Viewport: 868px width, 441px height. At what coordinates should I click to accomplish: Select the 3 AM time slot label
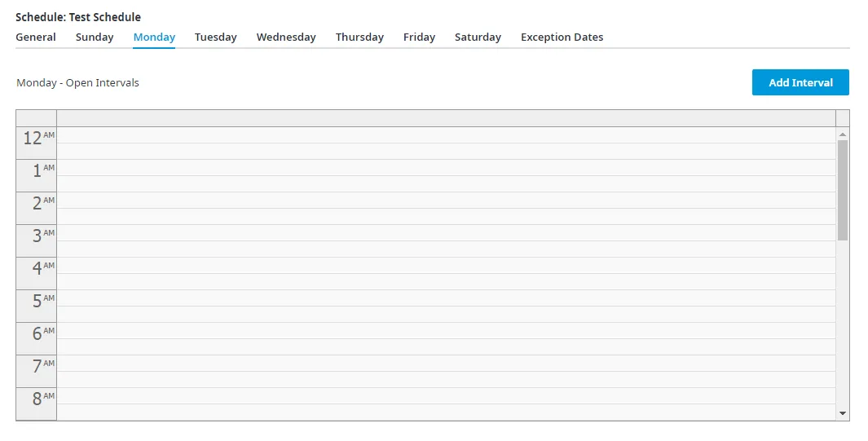37,241
